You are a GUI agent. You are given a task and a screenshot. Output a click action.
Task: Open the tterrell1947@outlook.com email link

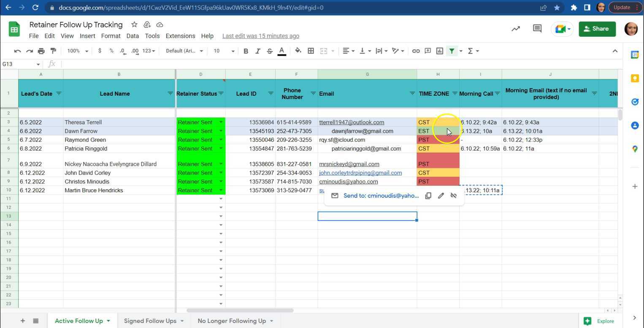[352, 122]
